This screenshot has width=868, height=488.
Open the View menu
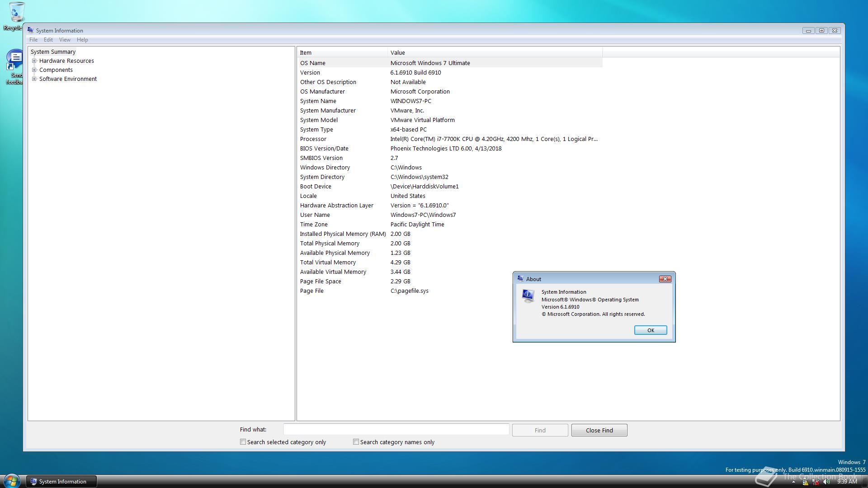tap(65, 40)
